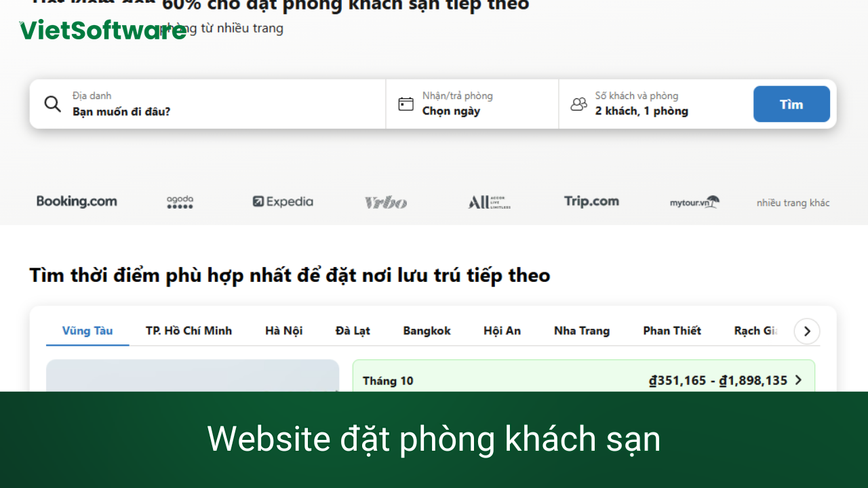The image size is (868, 488).
Task: Open the mytour.vn partner logo
Action: (x=694, y=202)
